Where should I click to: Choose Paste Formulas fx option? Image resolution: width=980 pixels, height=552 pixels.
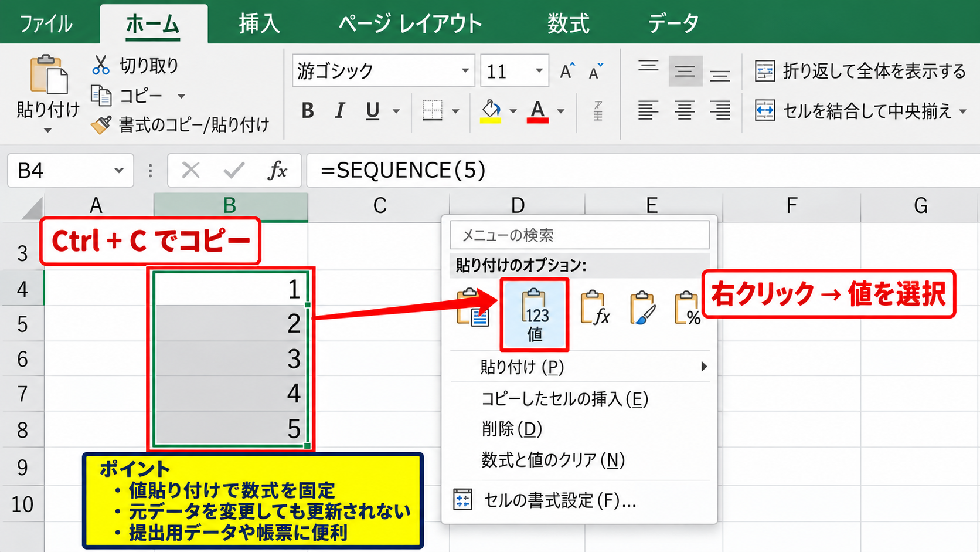pos(596,307)
